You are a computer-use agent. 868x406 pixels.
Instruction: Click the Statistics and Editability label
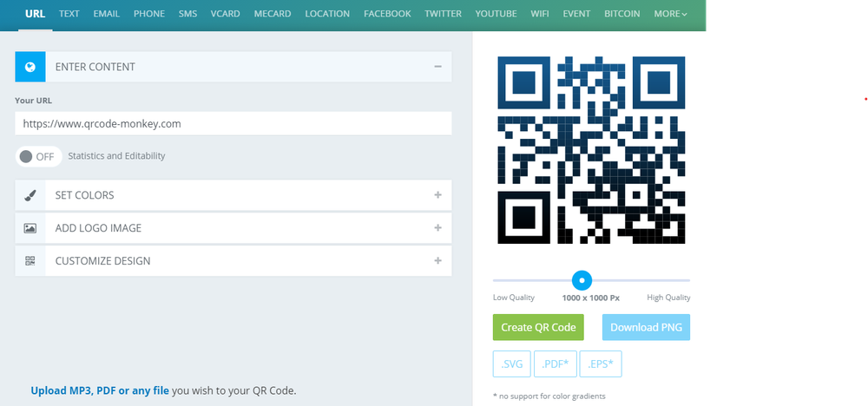coord(116,156)
